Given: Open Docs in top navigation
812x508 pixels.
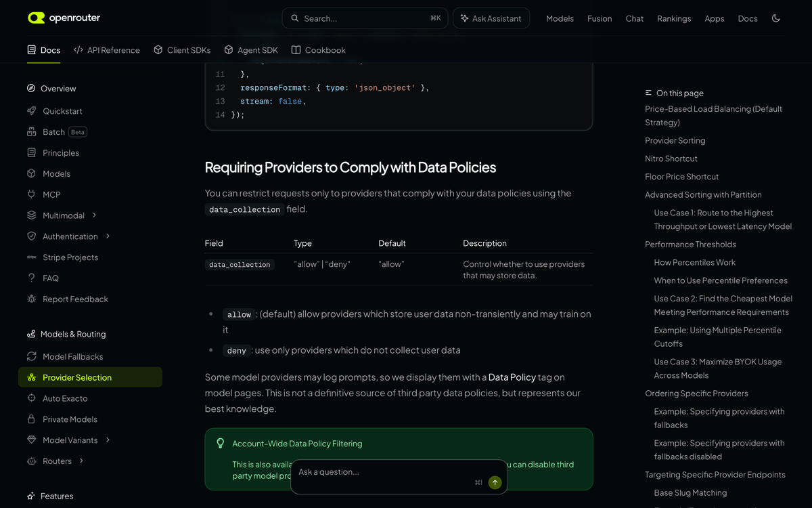Looking at the screenshot, I should 748,18.
